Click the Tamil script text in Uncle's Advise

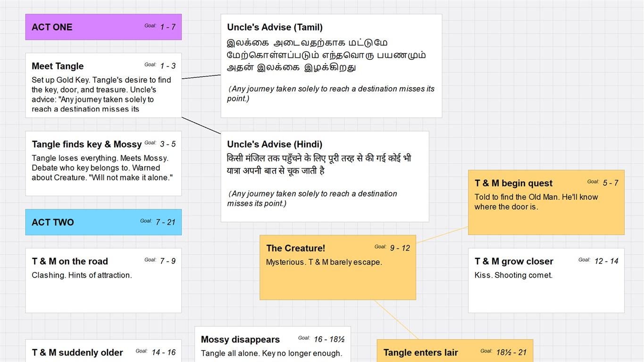pyautogui.click(x=326, y=55)
